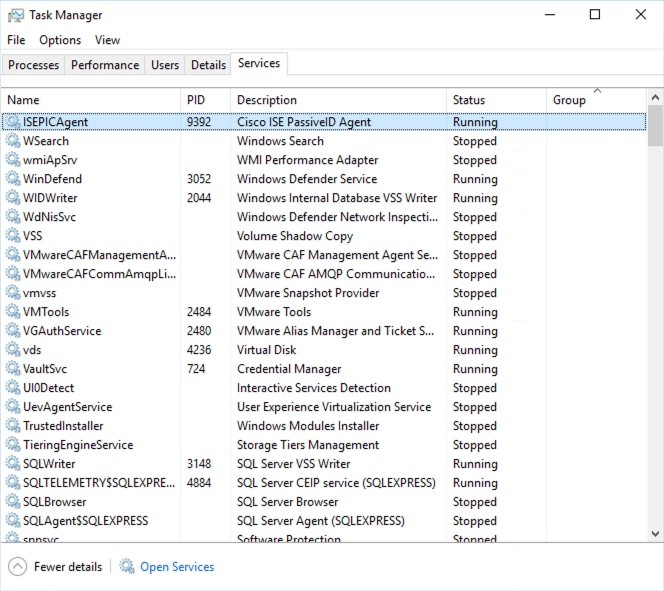Click Stopped status of WdNisSvc row
The width and height of the screenshot is (664, 591).
point(475,217)
